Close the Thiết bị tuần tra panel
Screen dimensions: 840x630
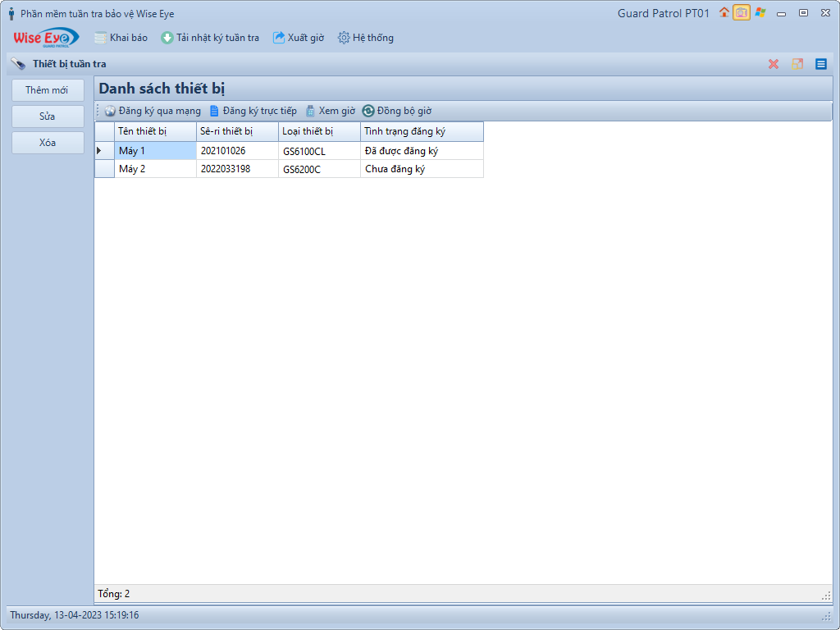[x=773, y=64]
